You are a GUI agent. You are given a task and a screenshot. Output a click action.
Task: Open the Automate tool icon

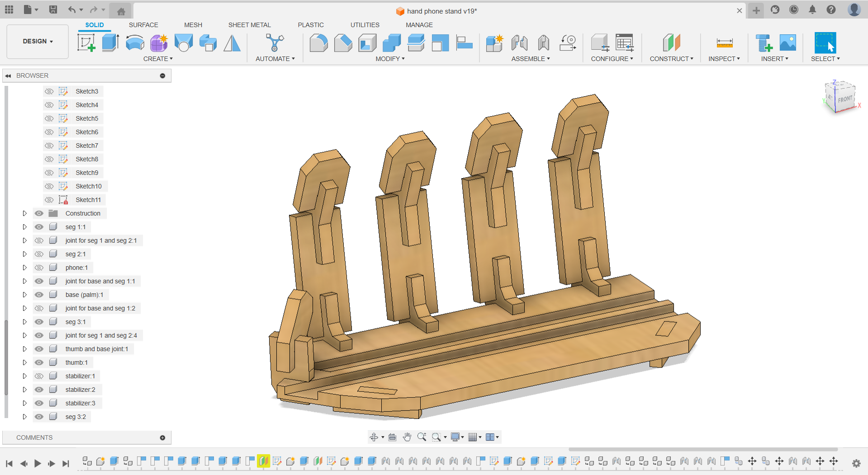point(275,43)
